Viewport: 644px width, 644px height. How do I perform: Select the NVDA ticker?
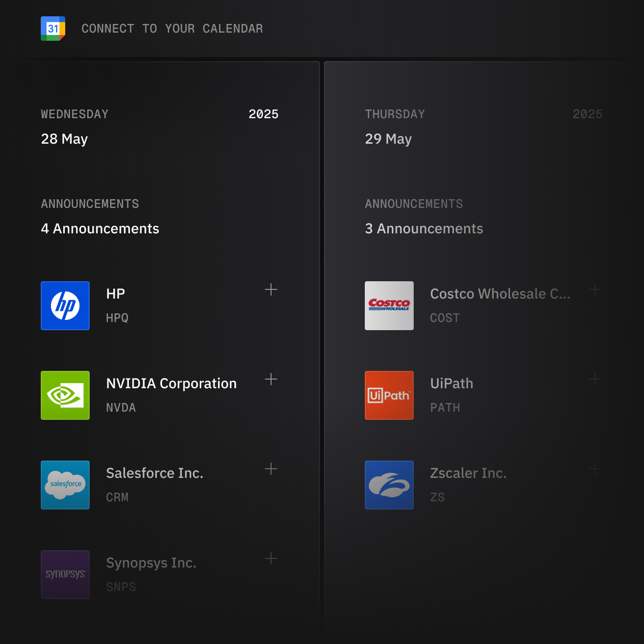click(121, 408)
